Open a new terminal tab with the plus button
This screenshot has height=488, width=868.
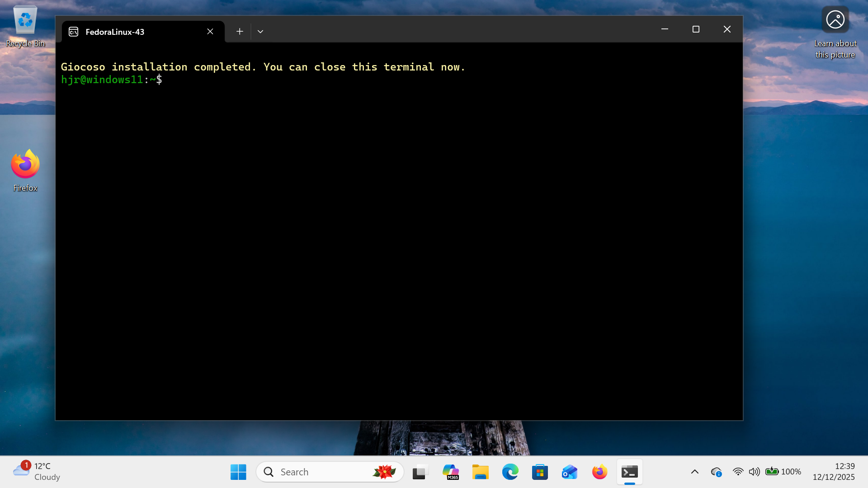(240, 31)
